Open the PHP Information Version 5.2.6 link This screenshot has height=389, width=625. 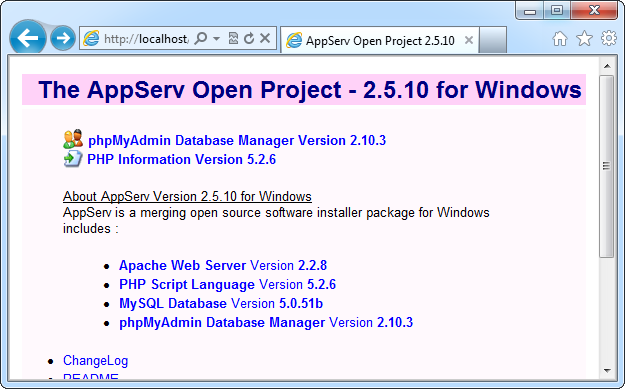(x=181, y=159)
